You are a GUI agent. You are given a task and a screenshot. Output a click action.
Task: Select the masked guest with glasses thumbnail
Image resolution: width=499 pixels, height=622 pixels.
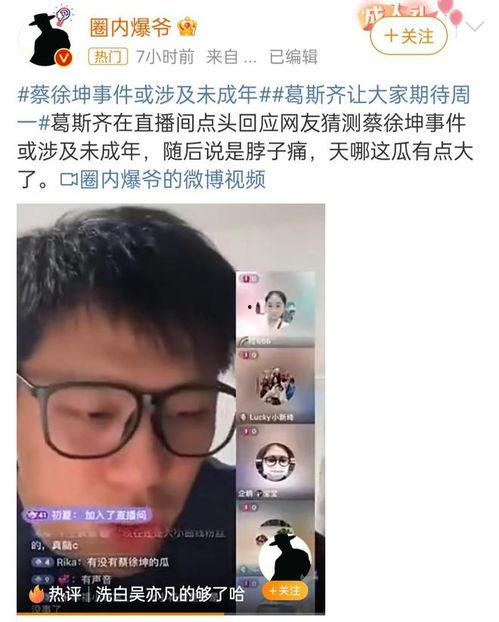click(276, 462)
